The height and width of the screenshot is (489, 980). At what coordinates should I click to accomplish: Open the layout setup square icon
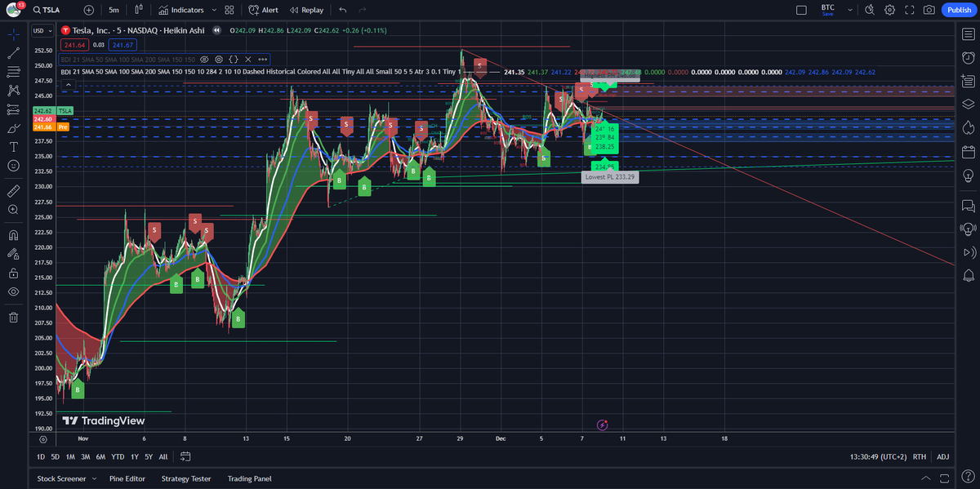[x=802, y=10]
